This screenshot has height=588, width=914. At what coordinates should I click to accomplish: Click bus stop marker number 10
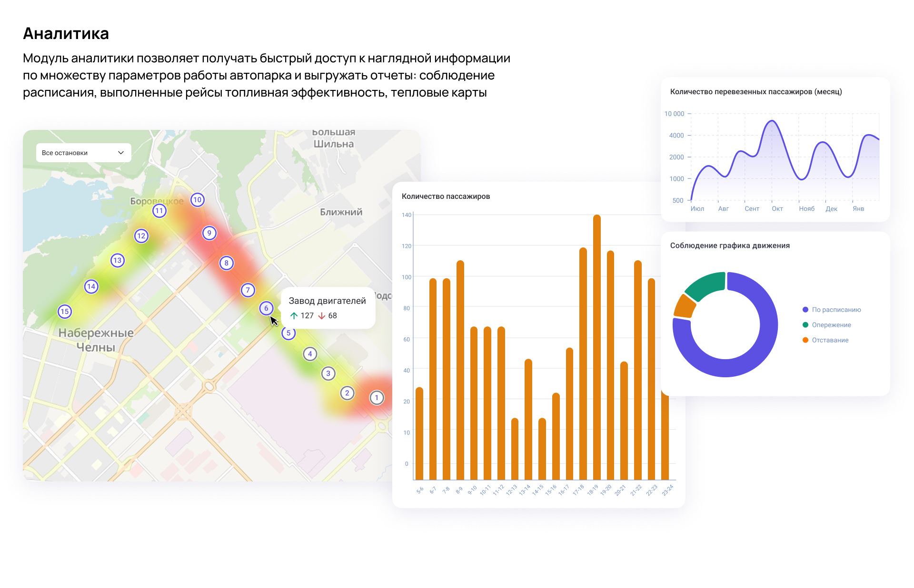coord(198,200)
